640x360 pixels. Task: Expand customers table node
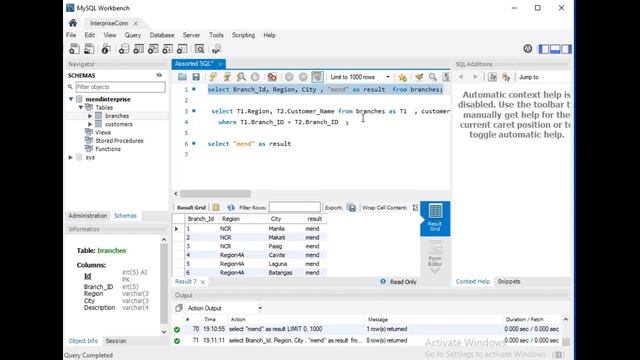[90, 124]
